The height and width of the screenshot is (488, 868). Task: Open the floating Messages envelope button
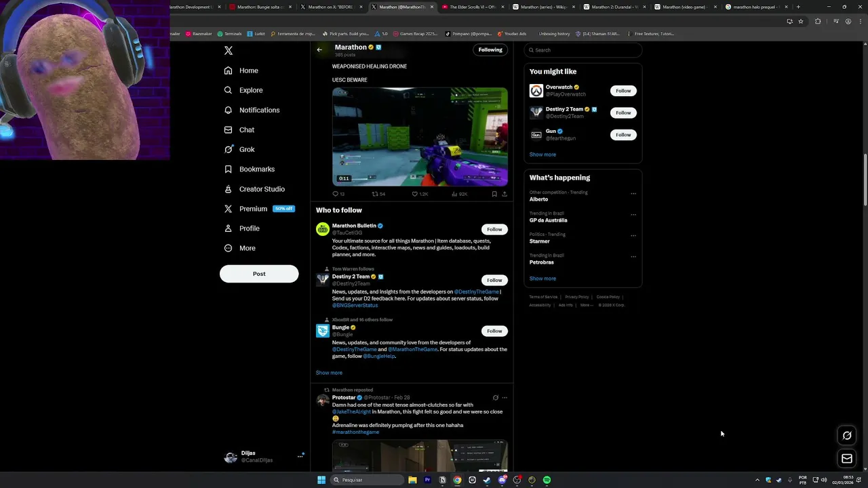pos(847,459)
